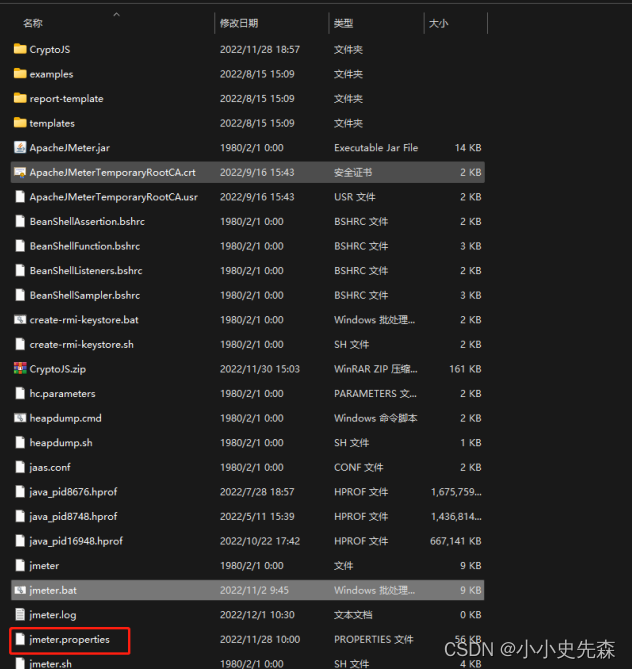Select the BeanShellSampler.bshrc file name
This screenshot has width=632, height=670.
(x=85, y=295)
